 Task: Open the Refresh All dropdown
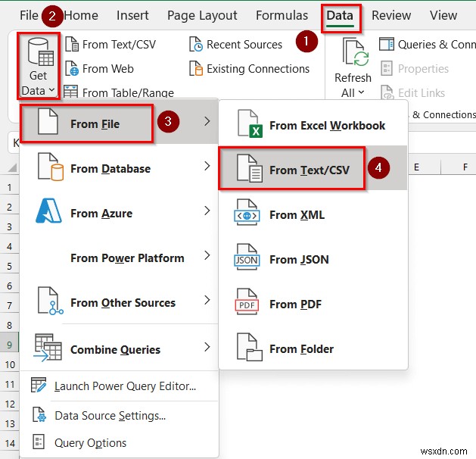click(x=353, y=93)
